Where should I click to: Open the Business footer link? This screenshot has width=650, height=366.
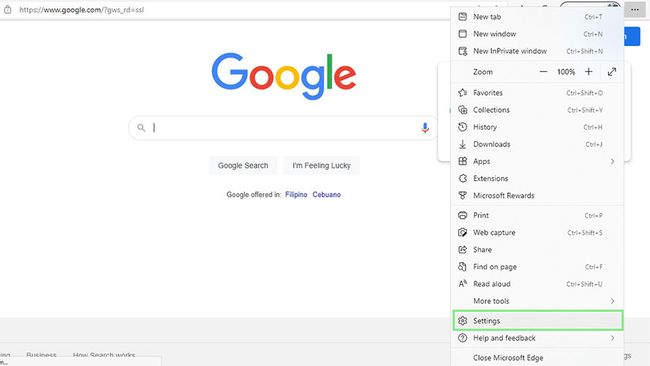tap(41, 355)
